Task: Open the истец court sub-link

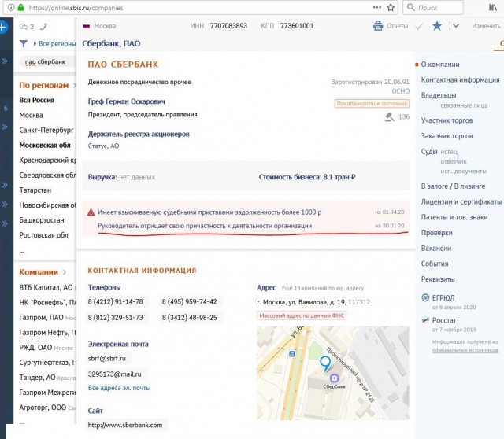Action: click(x=449, y=152)
